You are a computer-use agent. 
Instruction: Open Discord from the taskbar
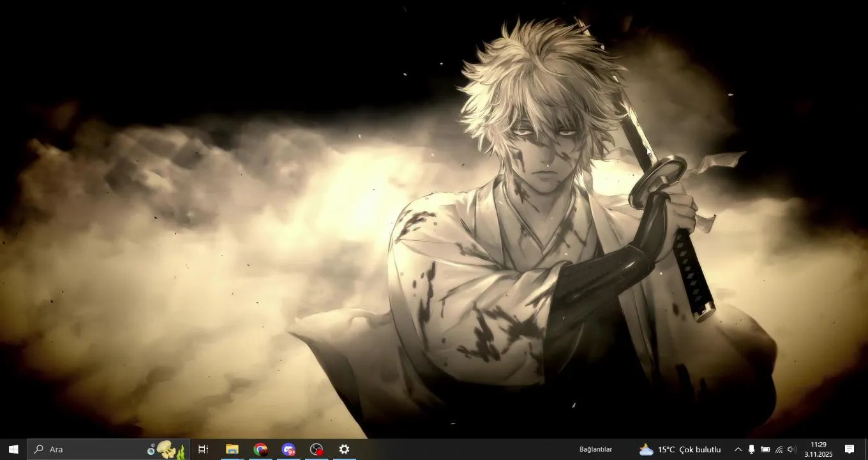click(288, 449)
